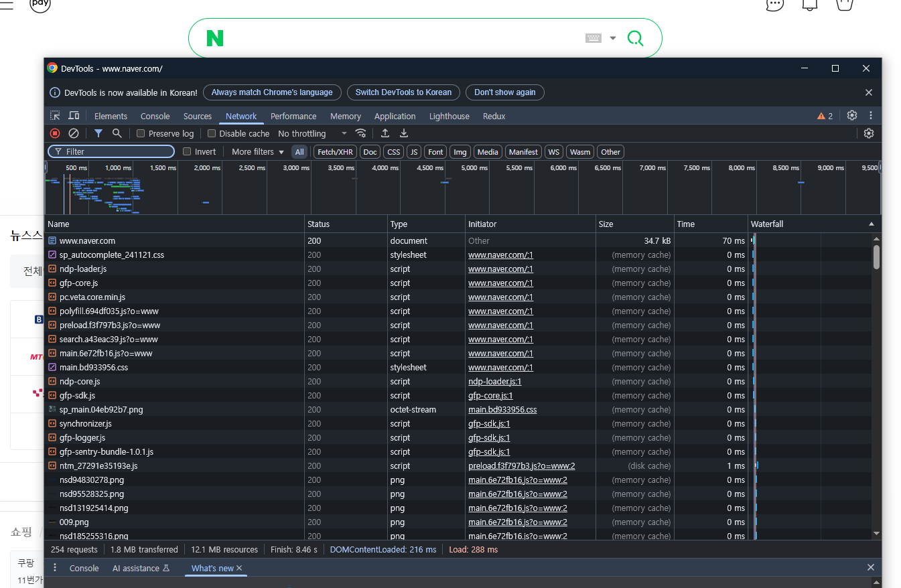
Task: Open the network panel settings gear
Action: pos(869,133)
